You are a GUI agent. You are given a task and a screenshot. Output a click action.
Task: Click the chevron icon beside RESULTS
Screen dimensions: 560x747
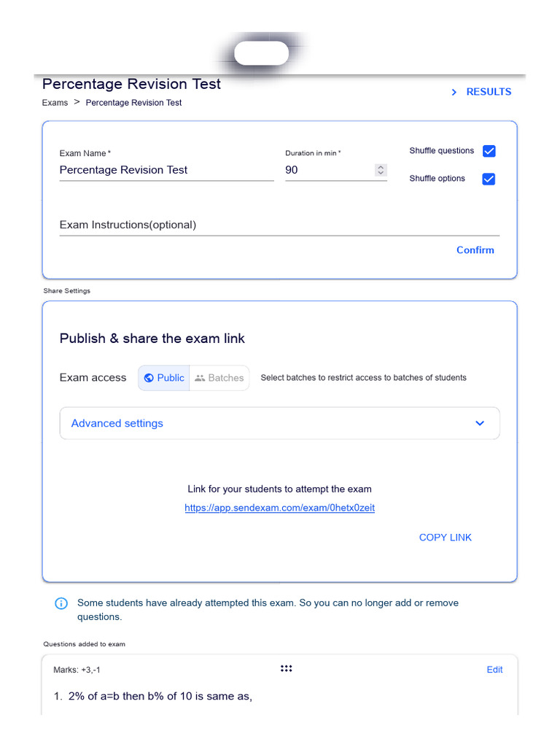454,92
